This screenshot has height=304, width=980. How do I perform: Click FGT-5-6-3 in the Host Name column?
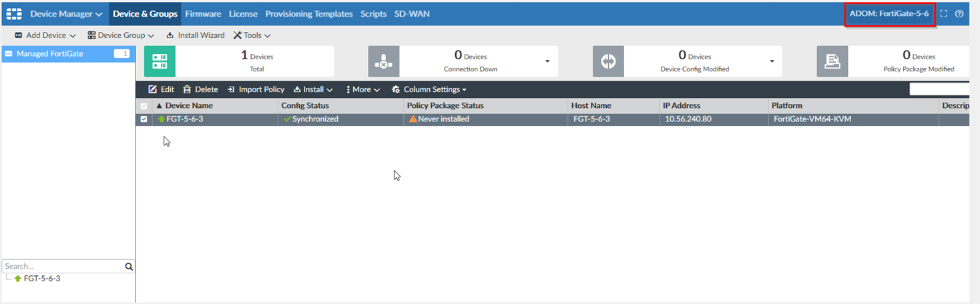[591, 119]
